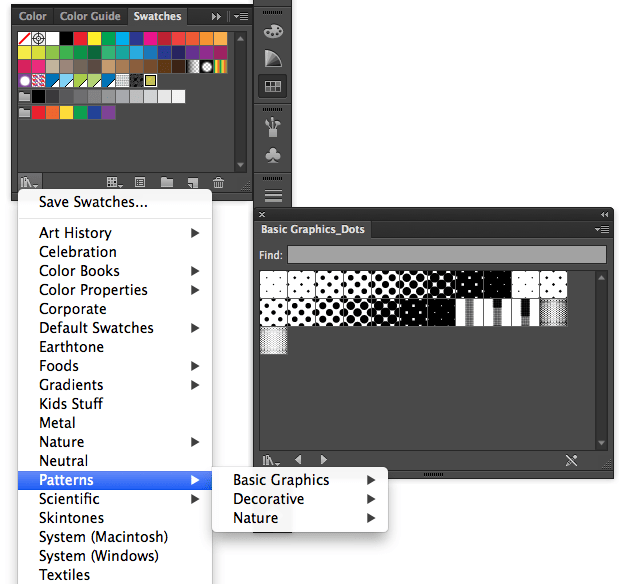Open the Swatches grid icon in dock
636x584 pixels.
tap(273, 86)
